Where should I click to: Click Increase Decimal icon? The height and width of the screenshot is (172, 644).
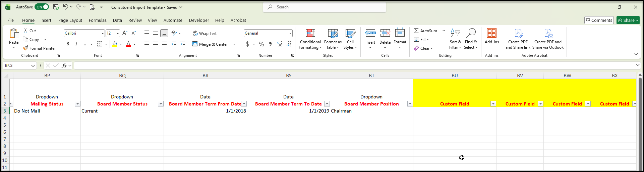280,44
